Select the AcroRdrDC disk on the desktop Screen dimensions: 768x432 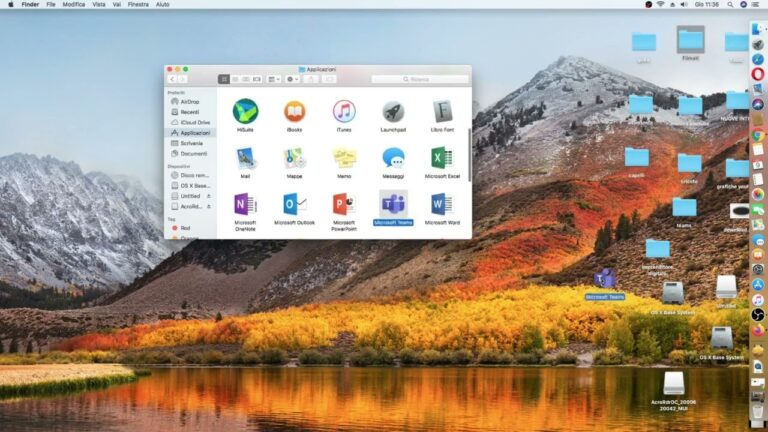click(673, 384)
